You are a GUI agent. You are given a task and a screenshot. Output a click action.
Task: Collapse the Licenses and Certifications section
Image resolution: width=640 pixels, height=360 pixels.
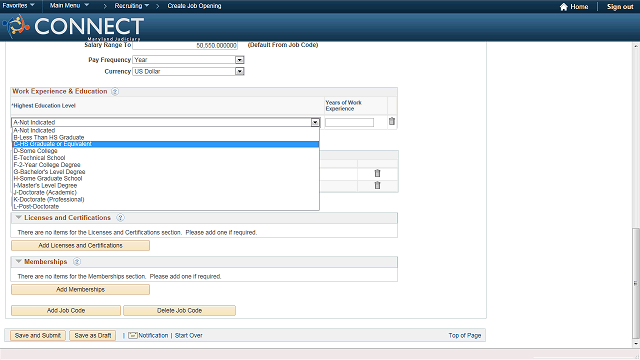point(18,218)
